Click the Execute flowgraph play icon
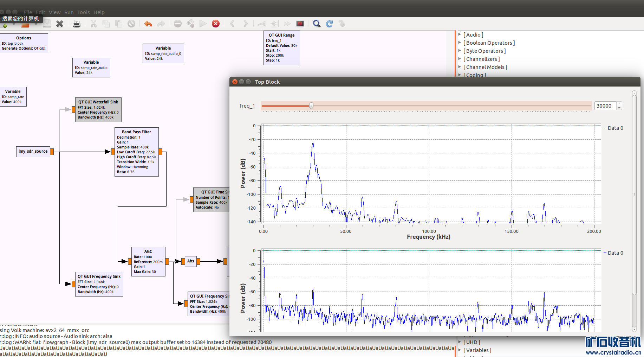 pos(203,24)
